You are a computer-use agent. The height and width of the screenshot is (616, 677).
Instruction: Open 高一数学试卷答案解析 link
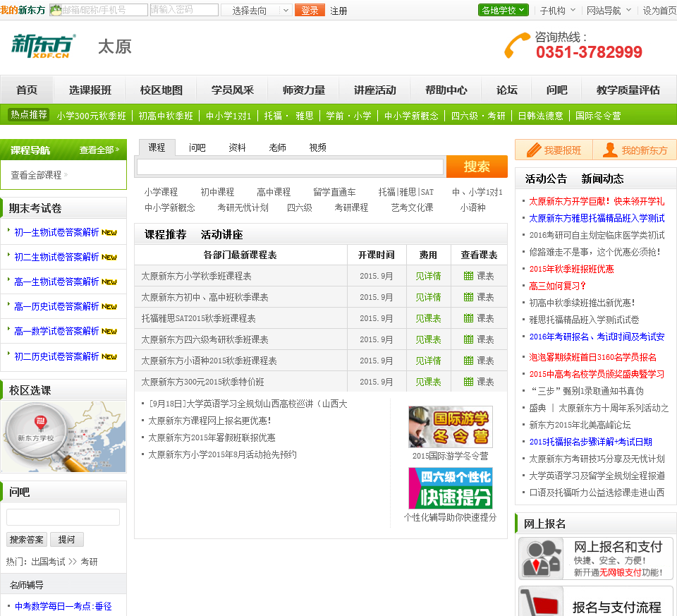pos(56,331)
